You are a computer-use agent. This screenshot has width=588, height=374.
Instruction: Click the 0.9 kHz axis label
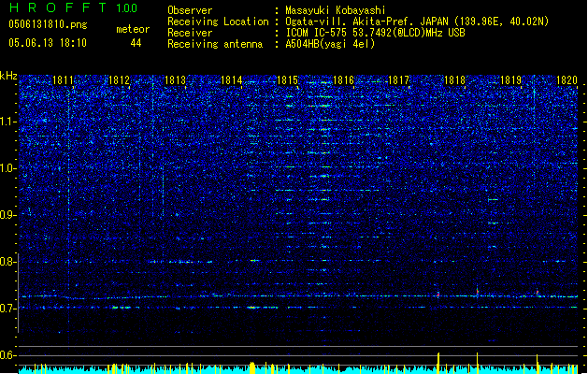pyautogui.click(x=7, y=215)
